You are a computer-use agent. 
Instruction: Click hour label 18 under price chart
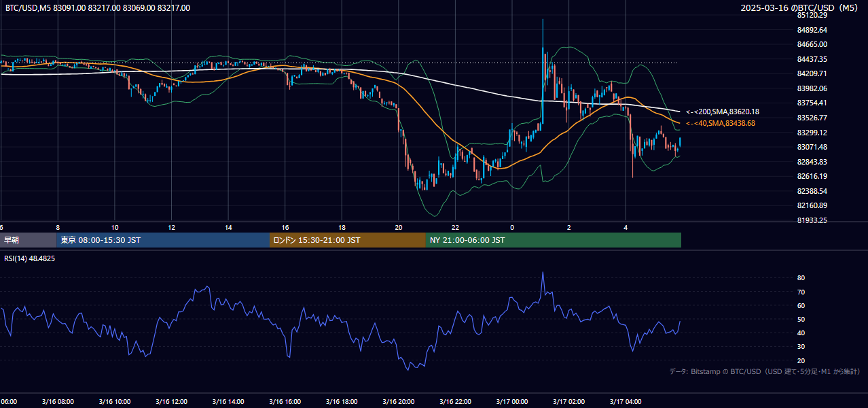coord(342,227)
